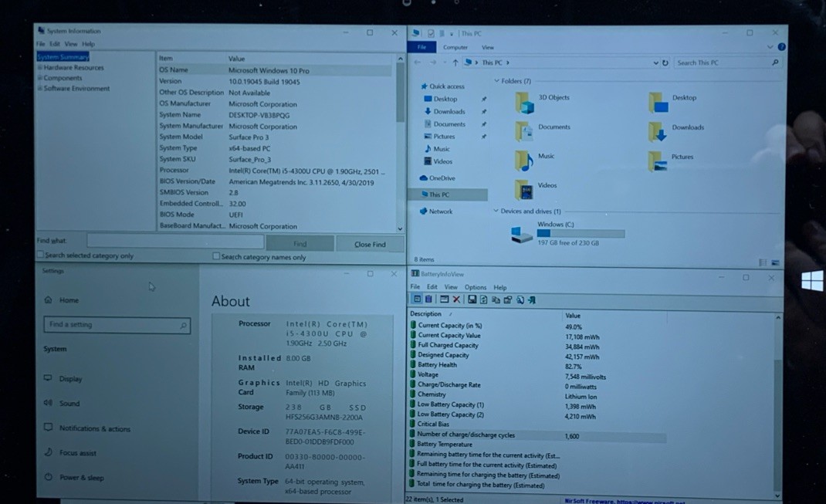Click the Copy Selected Items icon in BatteryInfoView
This screenshot has height=504, width=826.
pos(496,299)
